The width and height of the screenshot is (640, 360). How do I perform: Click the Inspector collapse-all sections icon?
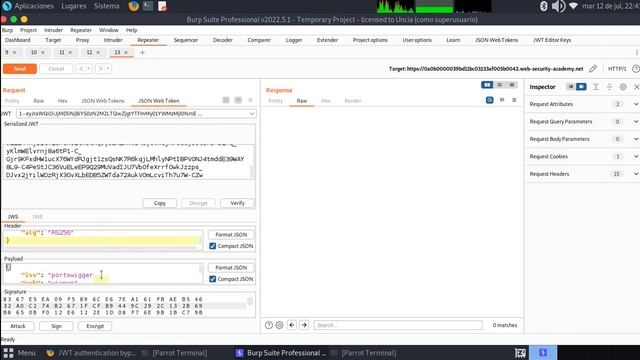[x=609, y=87]
